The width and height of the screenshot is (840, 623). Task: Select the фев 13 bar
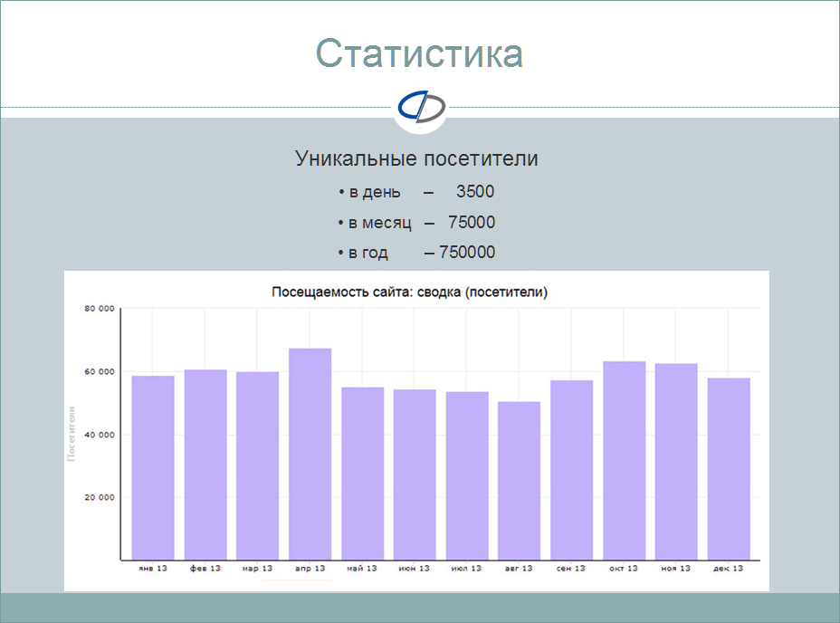tap(205, 465)
